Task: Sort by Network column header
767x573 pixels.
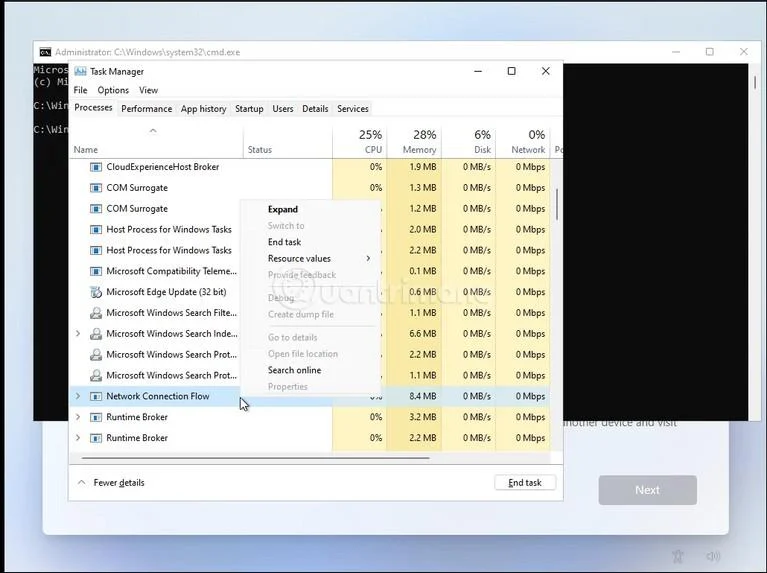Action: [523, 141]
